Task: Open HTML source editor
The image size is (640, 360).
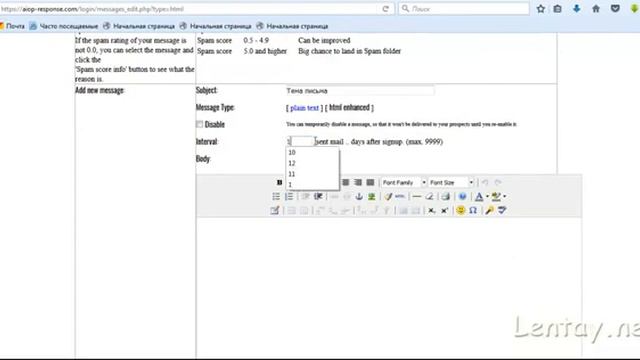Action: (x=400, y=196)
